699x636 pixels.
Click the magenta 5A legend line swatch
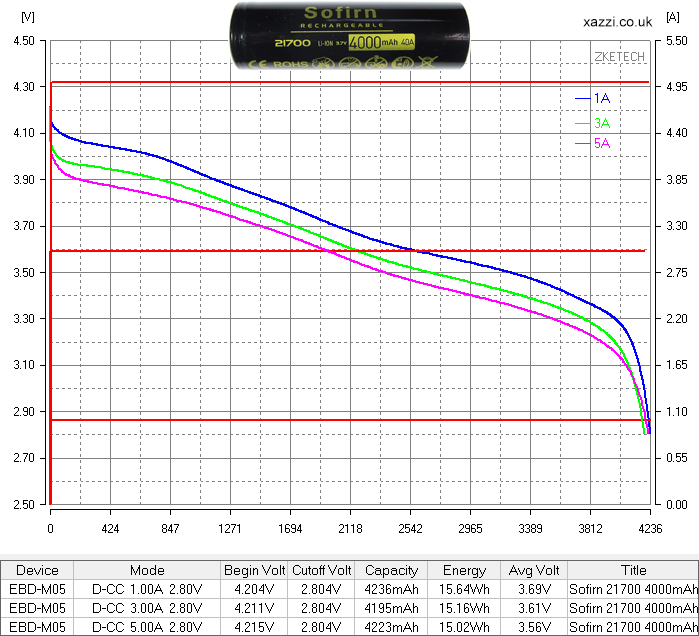[583, 144]
